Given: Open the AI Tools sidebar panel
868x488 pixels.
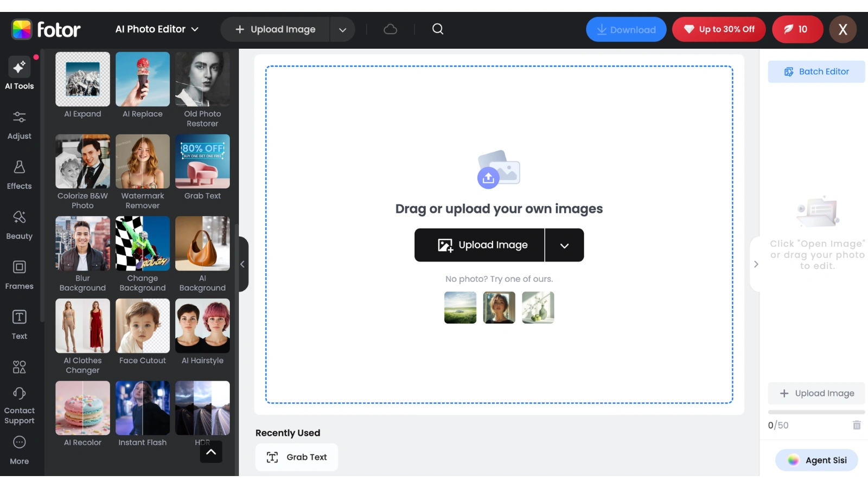Looking at the screenshot, I should click(19, 73).
